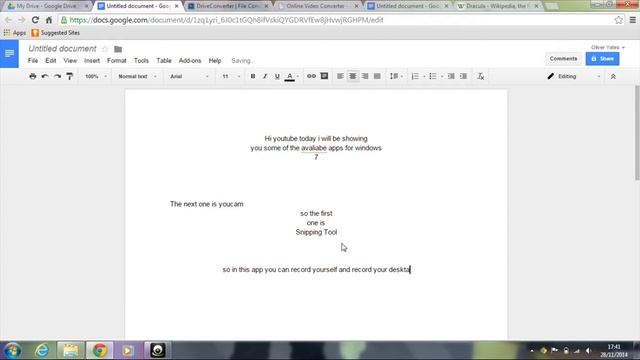This screenshot has width=640, height=360.
Task: Open the Suggested Sites bookmark
Action: click(x=56, y=33)
